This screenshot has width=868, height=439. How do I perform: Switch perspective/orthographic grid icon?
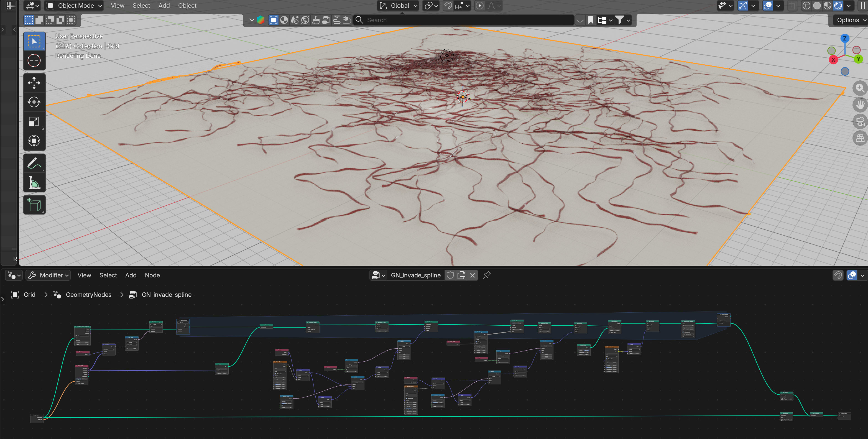pos(860,138)
